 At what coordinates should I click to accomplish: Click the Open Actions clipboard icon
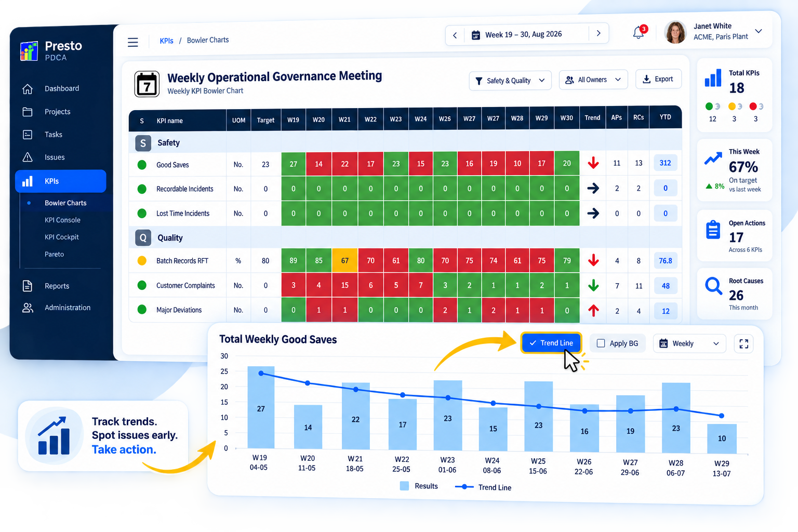point(713,230)
